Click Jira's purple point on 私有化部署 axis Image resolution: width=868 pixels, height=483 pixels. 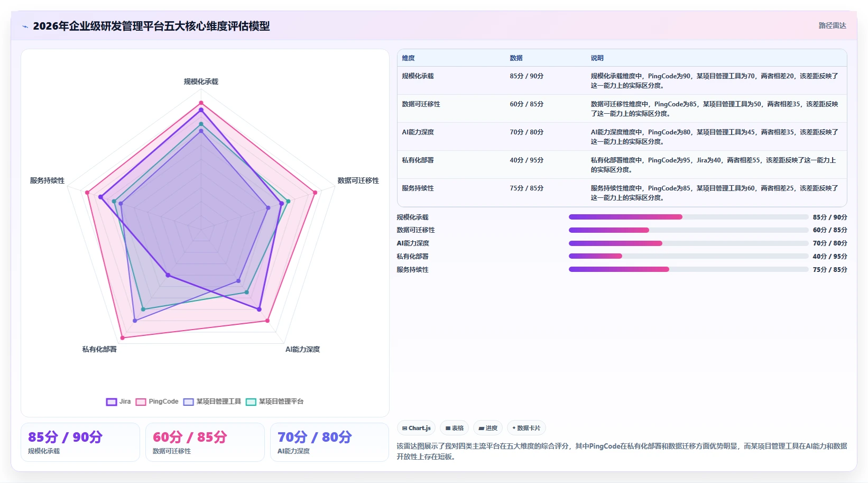(x=168, y=275)
